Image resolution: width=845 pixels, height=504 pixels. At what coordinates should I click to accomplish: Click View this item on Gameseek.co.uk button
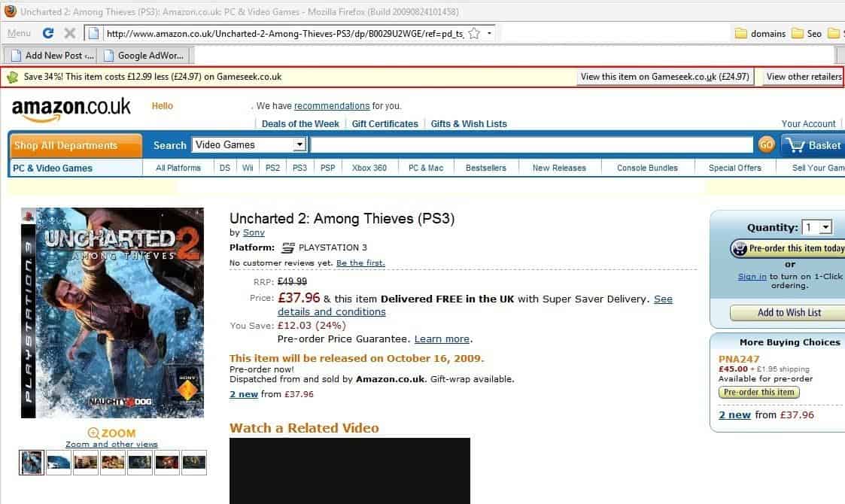point(665,77)
